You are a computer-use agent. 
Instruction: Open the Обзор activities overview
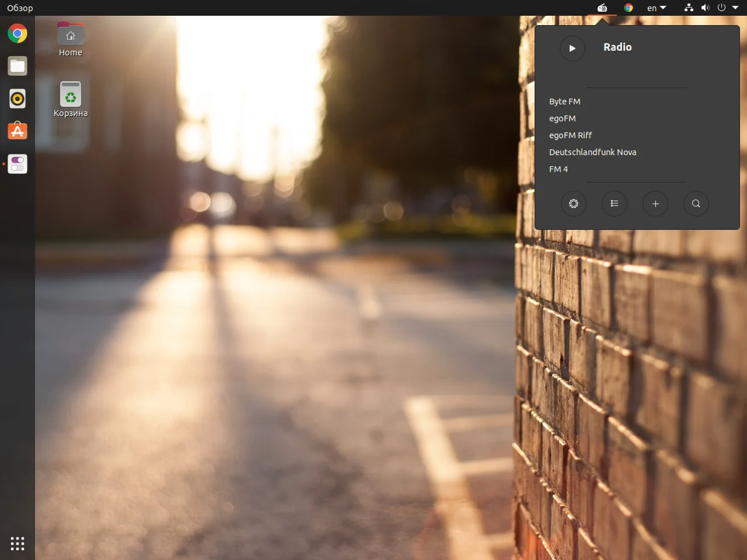(x=20, y=8)
